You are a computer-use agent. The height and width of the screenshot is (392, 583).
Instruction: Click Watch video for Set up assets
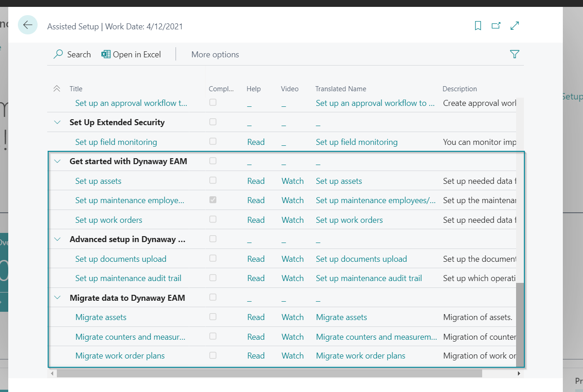click(x=292, y=181)
